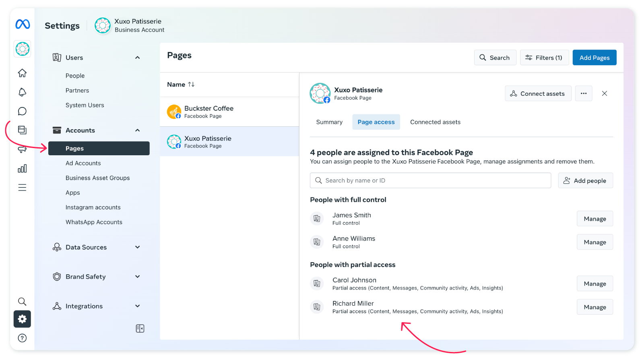Select the Page access tab
This screenshot has width=644, height=358.
tap(376, 122)
